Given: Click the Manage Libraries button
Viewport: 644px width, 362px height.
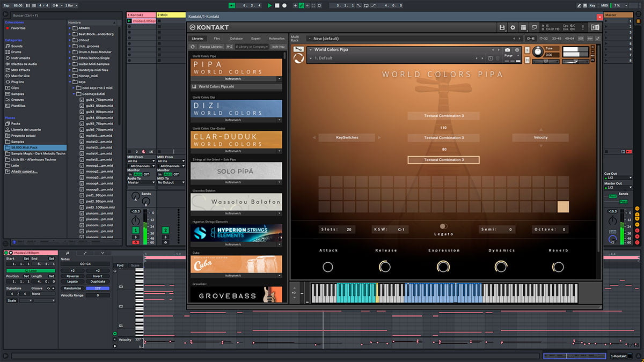Looking at the screenshot, I should [x=211, y=47].
